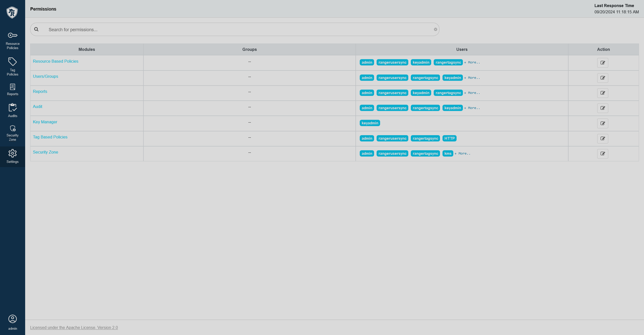Viewport: 644px width, 335px height.
Task: Click edit icon for Security Zone row
Action: tap(603, 154)
